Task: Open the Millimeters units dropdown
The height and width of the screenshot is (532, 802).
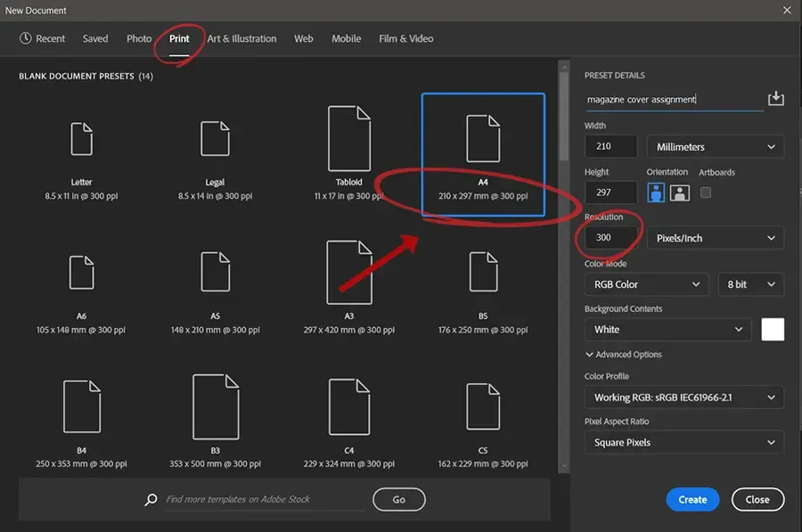Action: pyautogui.click(x=716, y=145)
